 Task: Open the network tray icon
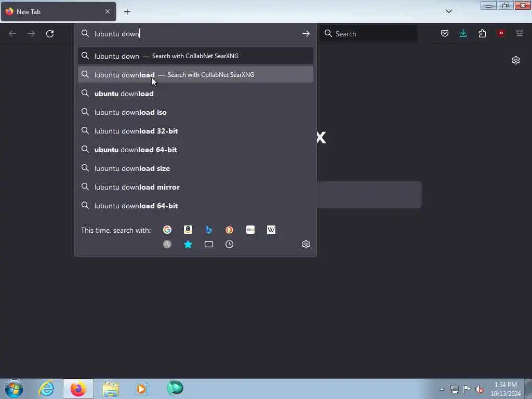point(455,389)
